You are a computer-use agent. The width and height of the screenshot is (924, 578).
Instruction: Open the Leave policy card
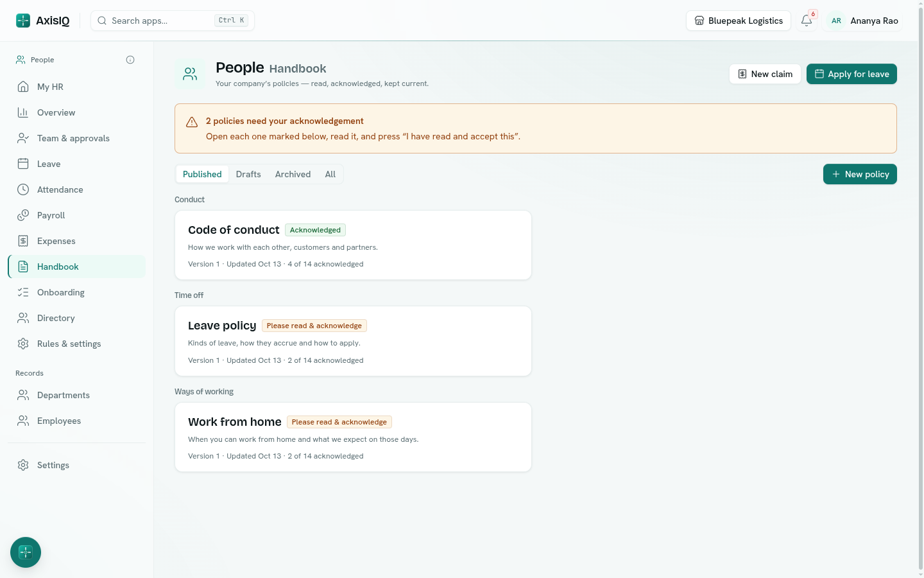click(x=353, y=341)
